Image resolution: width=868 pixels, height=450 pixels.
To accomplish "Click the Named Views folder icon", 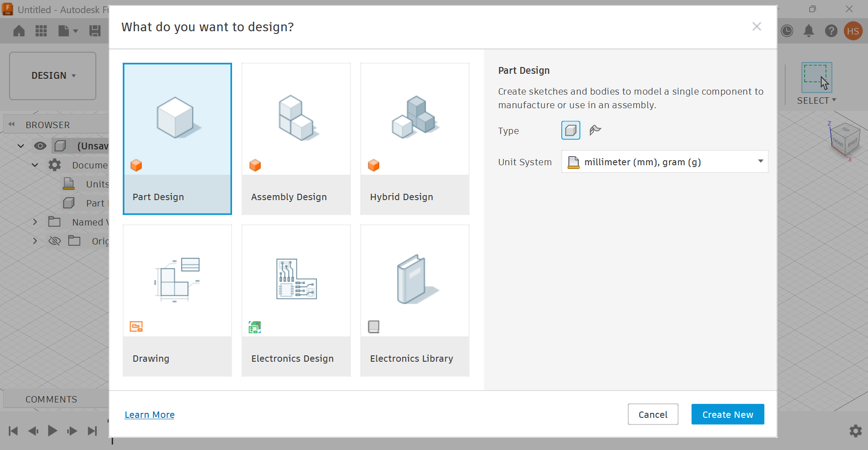I will click(55, 222).
